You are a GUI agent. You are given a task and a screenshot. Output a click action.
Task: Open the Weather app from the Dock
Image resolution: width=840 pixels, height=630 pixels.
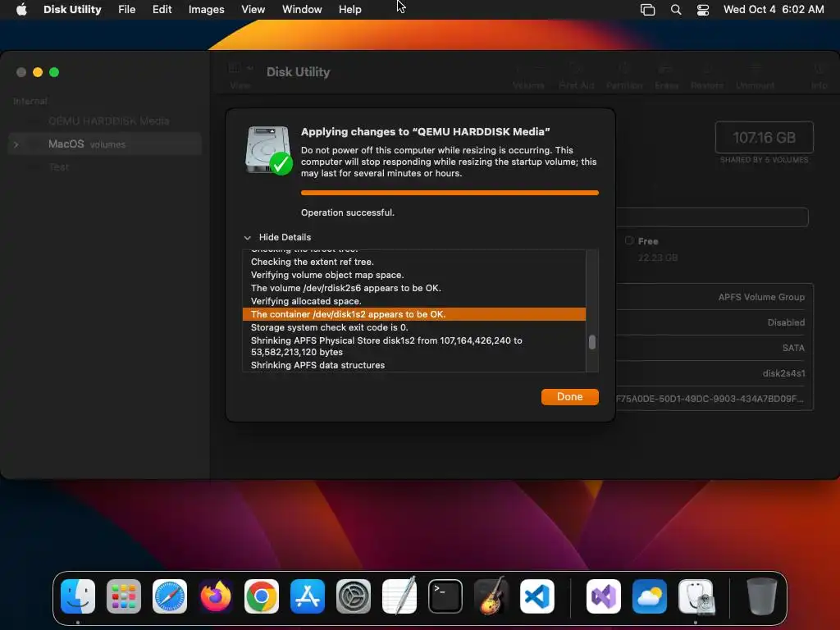pyautogui.click(x=650, y=596)
